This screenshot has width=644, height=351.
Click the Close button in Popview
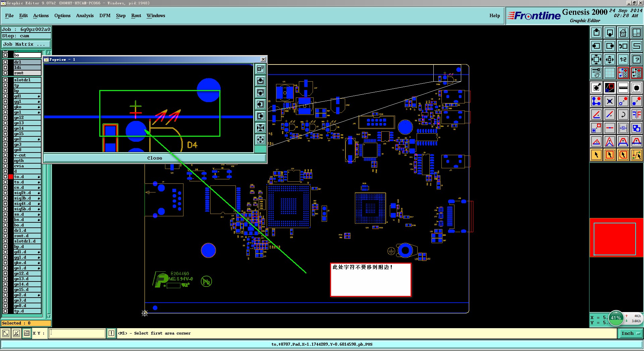click(x=155, y=158)
